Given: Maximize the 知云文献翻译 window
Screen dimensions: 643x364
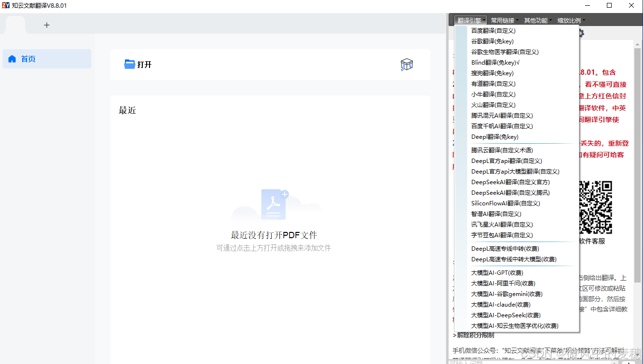Looking at the screenshot, I should (x=609, y=5).
